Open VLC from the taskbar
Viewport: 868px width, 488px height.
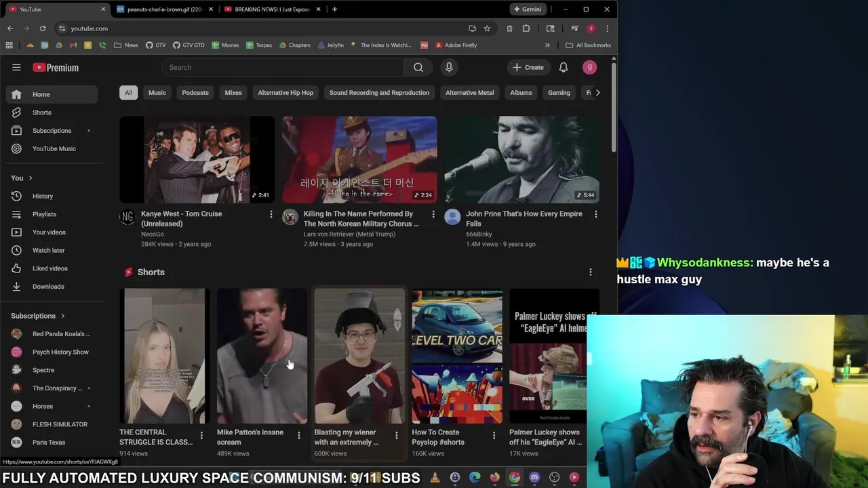(435, 477)
